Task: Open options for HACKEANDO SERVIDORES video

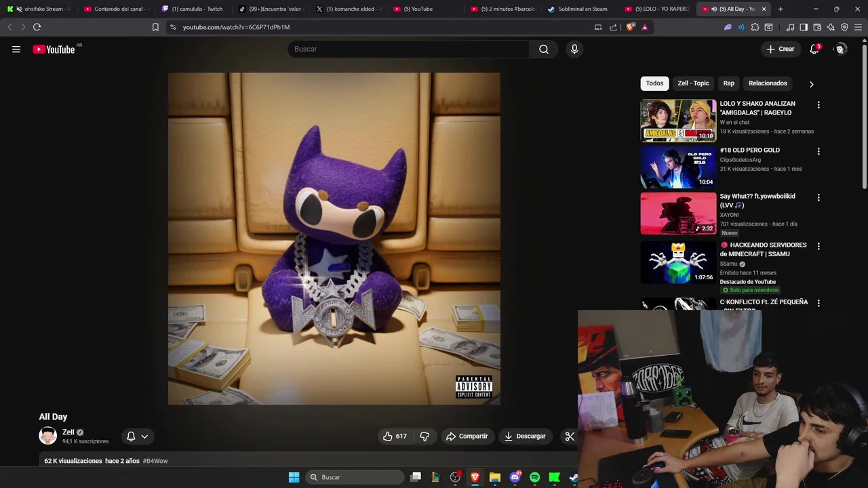Action: coord(818,246)
